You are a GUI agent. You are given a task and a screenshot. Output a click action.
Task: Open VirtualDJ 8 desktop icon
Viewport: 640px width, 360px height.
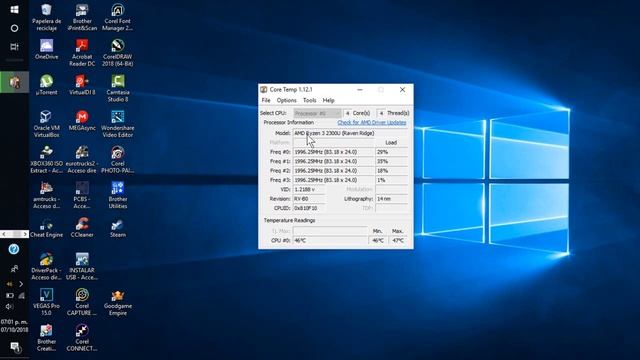82,85
